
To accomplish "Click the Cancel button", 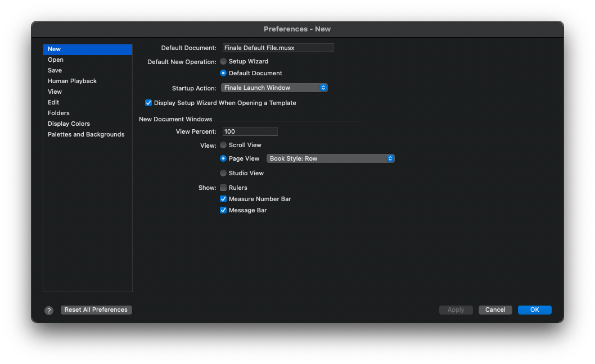I will pos(495,310).
